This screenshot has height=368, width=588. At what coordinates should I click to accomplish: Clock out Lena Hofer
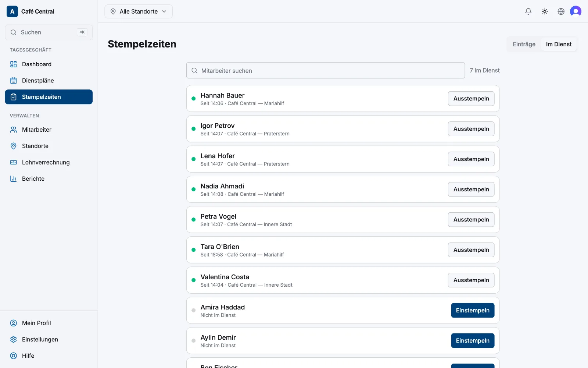[x=471, y=159]
